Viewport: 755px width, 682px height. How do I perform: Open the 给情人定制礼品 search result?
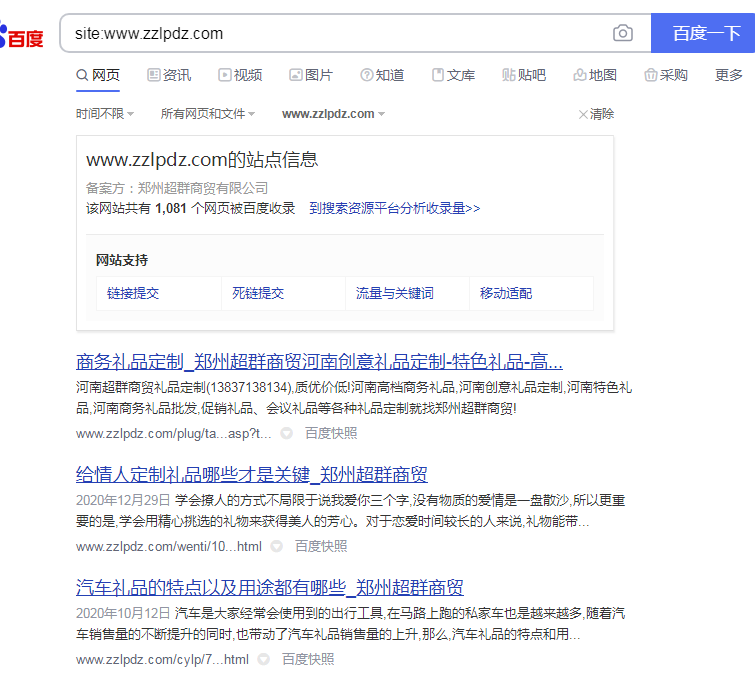251,474
